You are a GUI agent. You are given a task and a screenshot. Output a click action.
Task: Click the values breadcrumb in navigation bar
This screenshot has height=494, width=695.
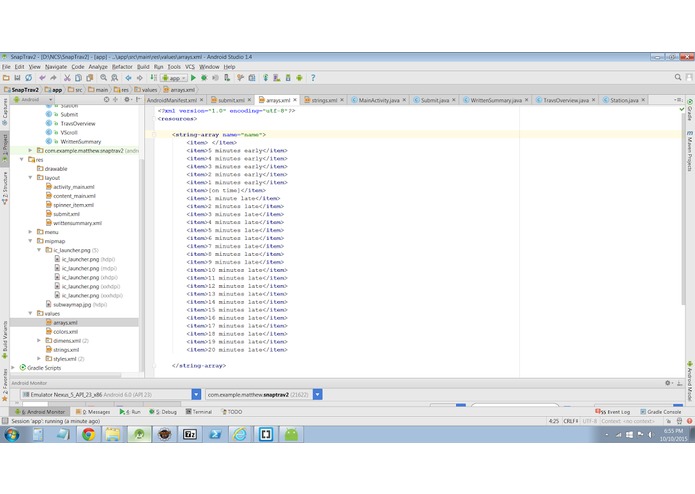pos(146,89)
